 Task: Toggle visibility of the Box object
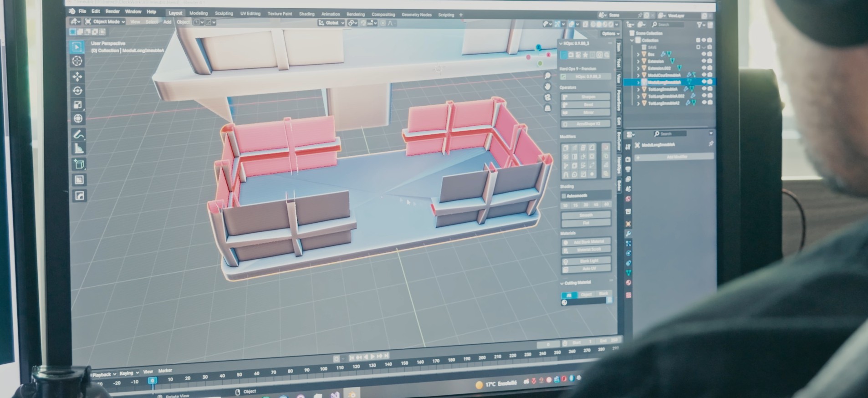704,54
